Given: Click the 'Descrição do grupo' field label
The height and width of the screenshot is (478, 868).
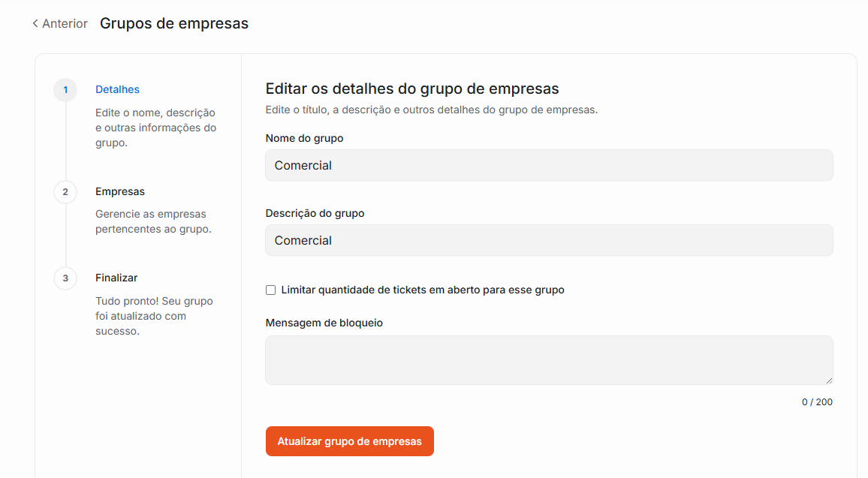Looking at the screenshot, I should (x=315, y=213).
